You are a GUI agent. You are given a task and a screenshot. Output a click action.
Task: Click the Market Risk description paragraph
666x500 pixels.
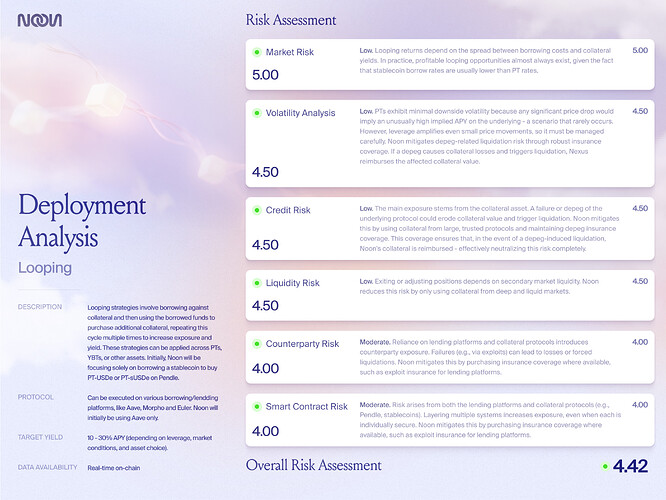(x=486, y=60)
